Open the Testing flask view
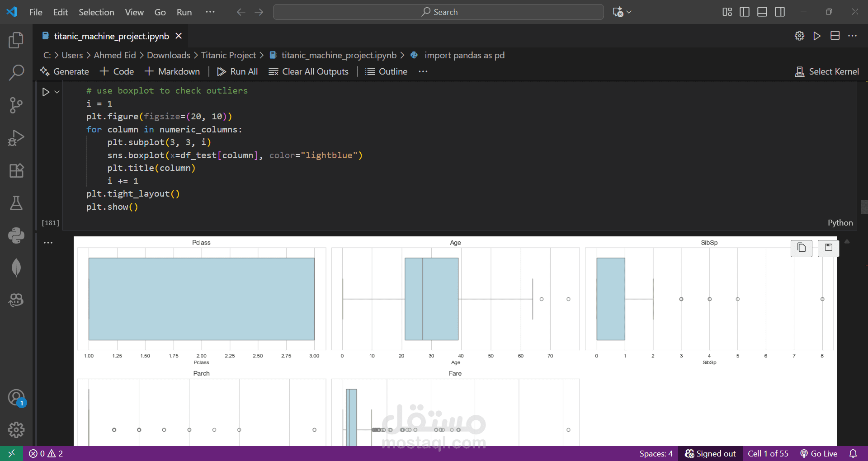This screenshot has height=461, width=868. 16,203
